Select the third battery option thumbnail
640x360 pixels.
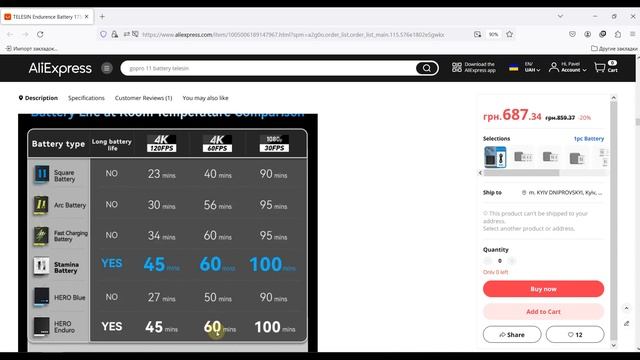550,157
